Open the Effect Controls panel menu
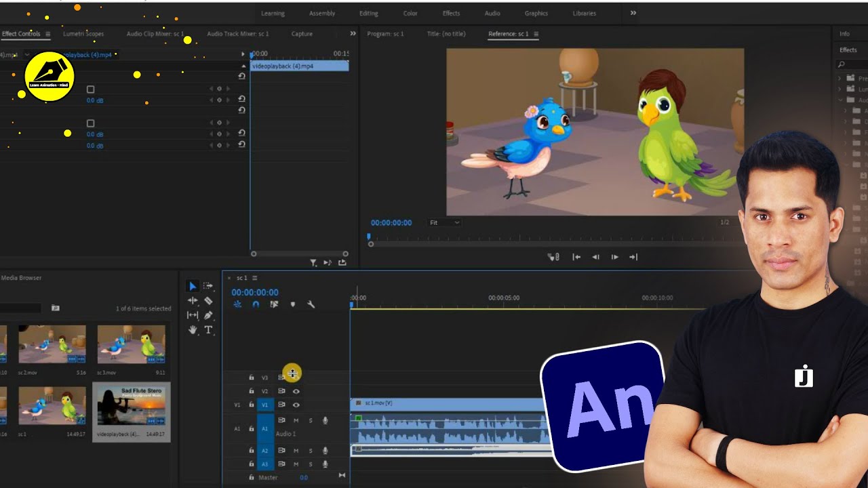Viewport: 868px width, 488px height. [x=47, y=34]
